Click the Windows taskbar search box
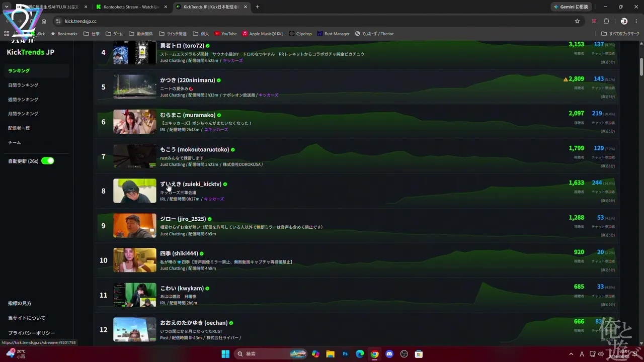 [x=270, y=354]
